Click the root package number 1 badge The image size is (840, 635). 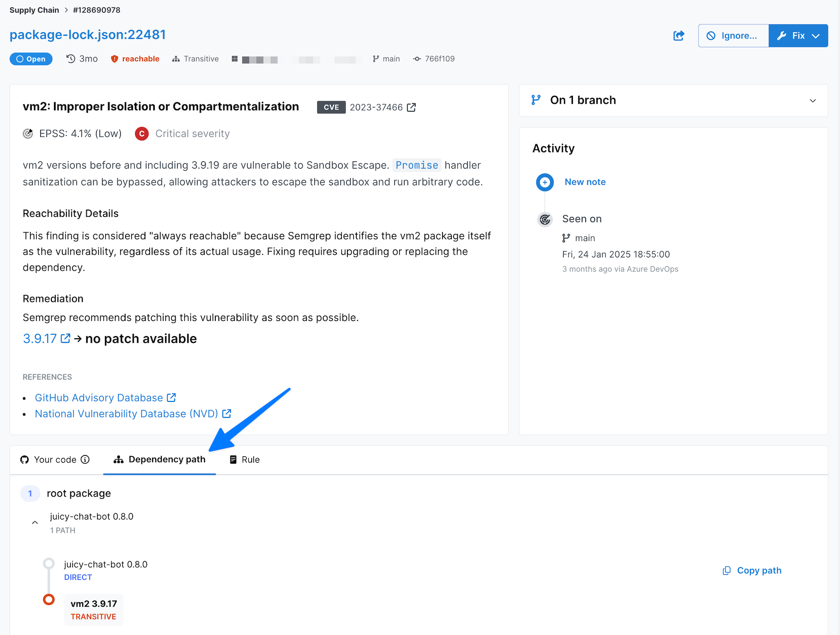30,493
